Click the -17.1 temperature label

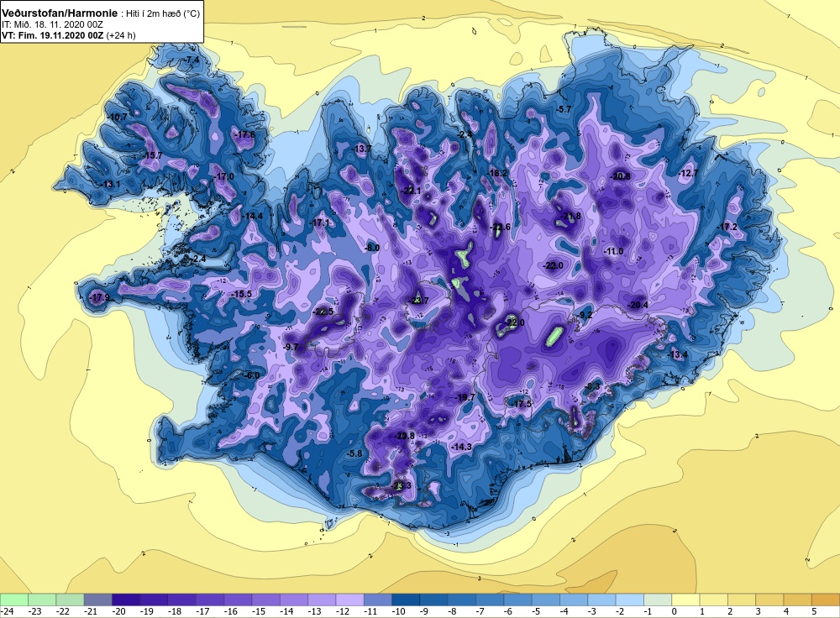tap(320, 223)
